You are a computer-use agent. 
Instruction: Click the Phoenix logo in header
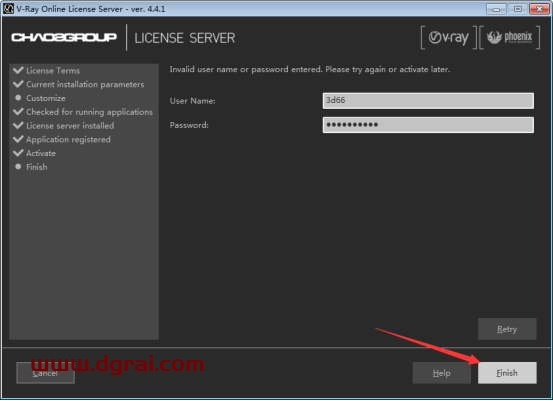point(510,37)
